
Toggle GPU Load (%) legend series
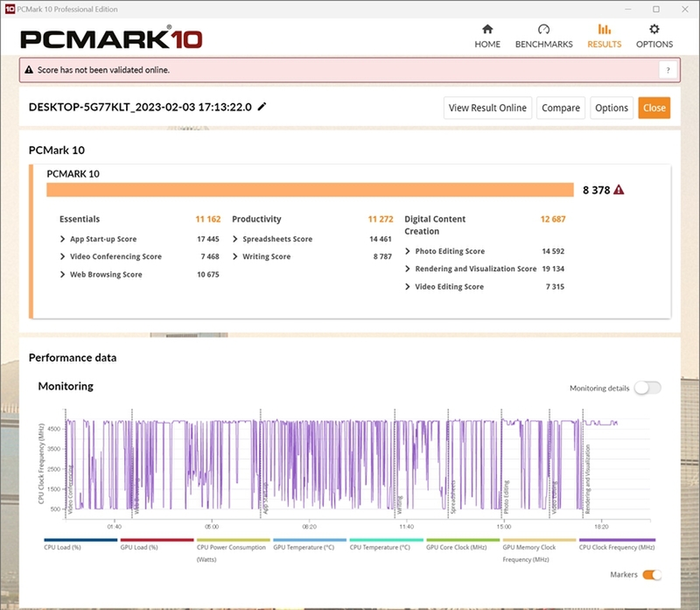(157, 543)
